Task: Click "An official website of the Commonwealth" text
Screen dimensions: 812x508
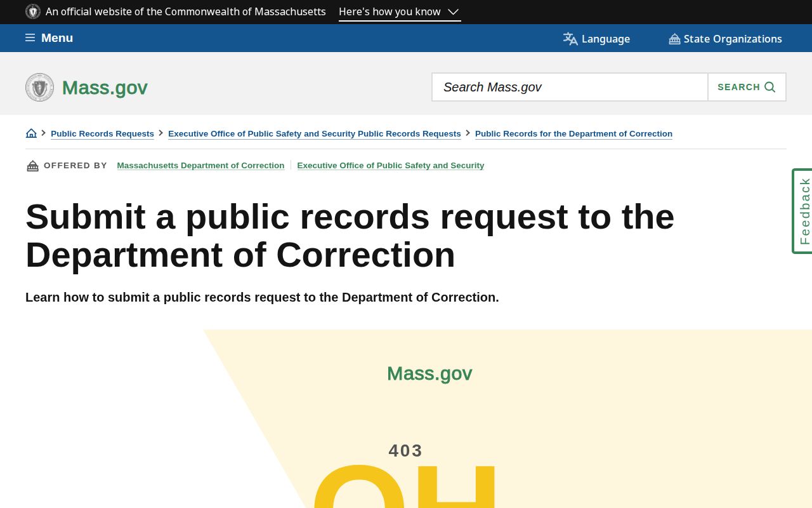Action: coord(186,11)
